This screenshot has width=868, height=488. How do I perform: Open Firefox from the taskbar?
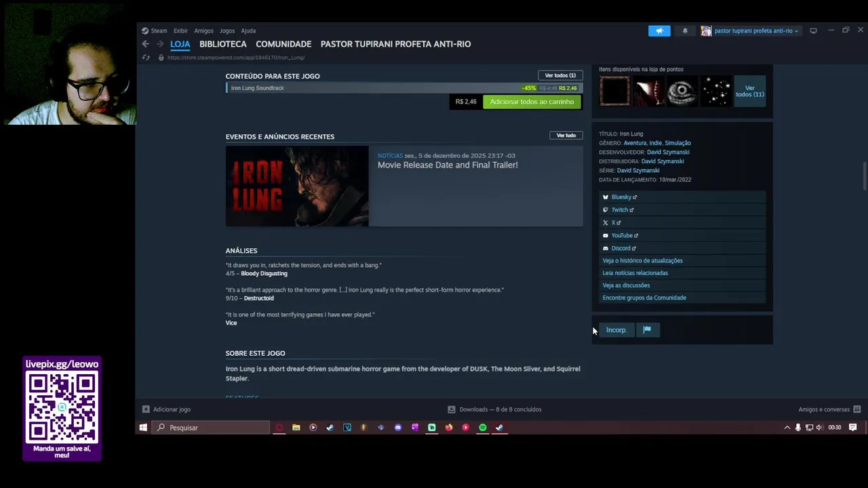449,428
